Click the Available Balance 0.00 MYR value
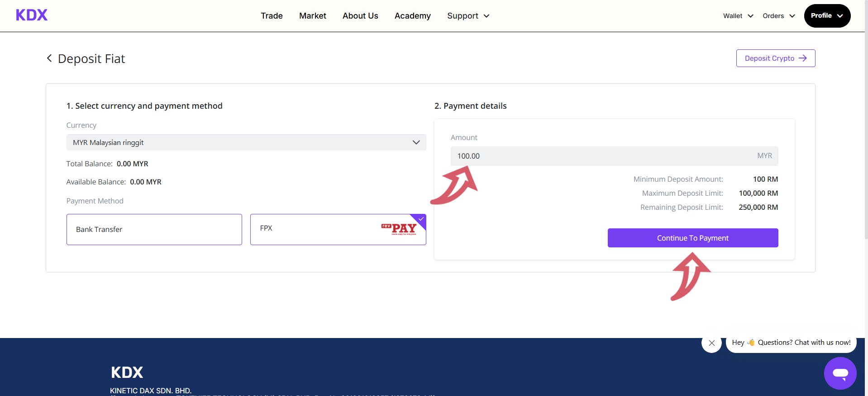 click(x=146, y=182)
